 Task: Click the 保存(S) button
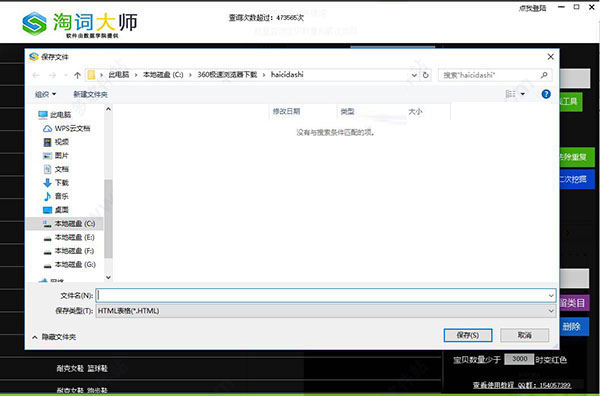coord(468,336)
